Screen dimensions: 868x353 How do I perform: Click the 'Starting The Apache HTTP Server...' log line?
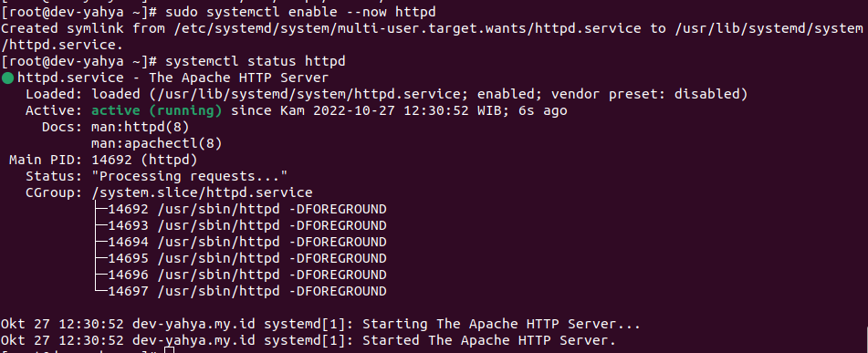tap(320, 324)
